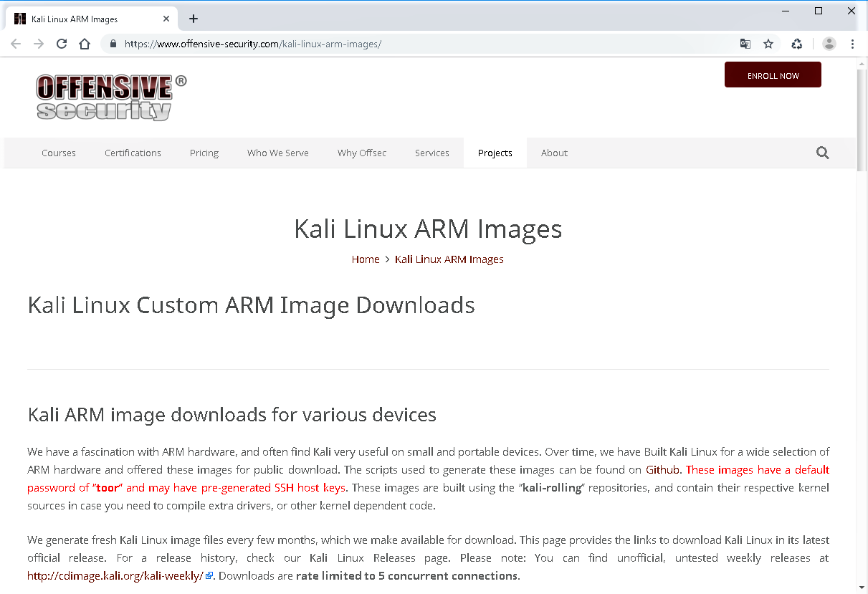Open the site search magnifier

822,153
